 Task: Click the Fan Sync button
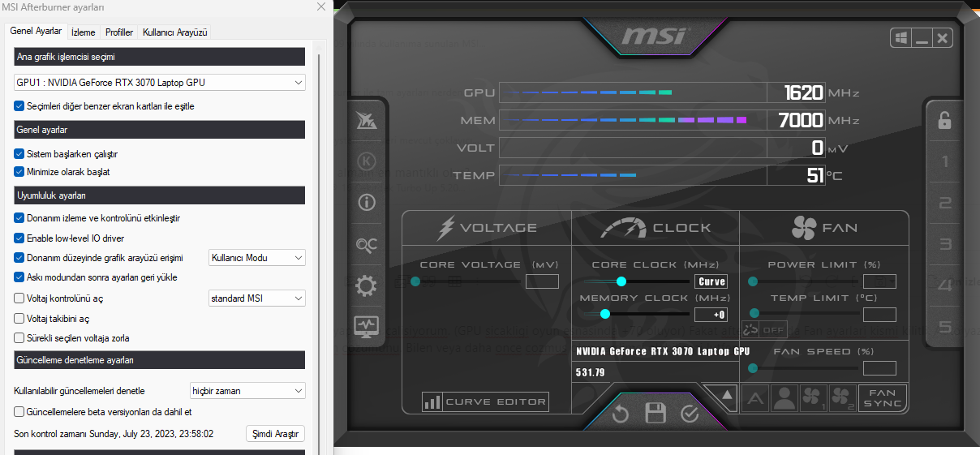883,397
